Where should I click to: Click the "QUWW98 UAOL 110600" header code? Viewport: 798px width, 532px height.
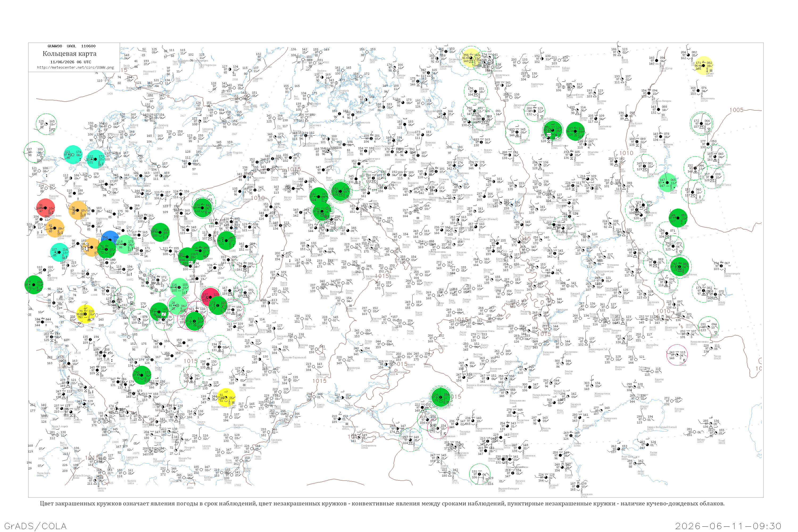(72, 46)
